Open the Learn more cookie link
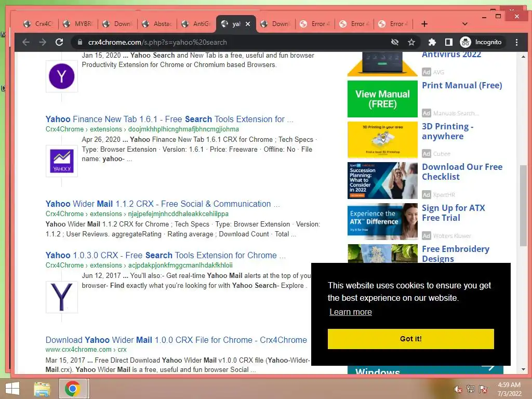This screenshot has height=399, width=532. pos(351,312)
